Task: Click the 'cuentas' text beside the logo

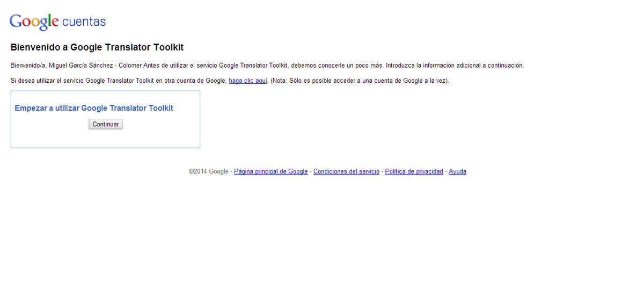Action: [84, 22]
